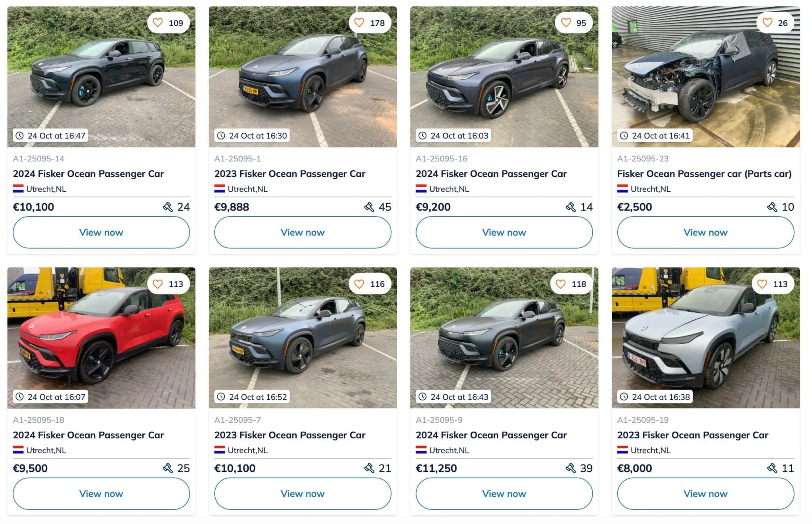812x524 pixels.
Task: Open the title link of lot A1-25095-16
Action: pos(491,174)
